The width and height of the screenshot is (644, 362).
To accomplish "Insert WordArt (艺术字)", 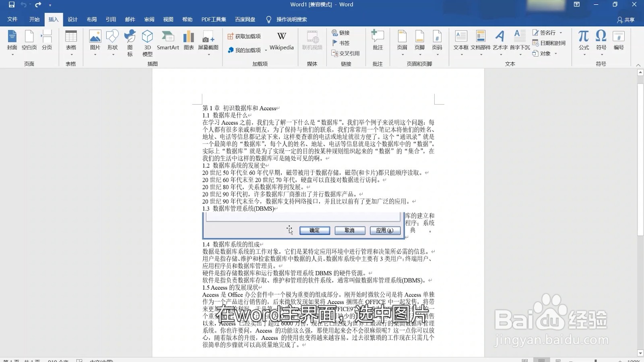I will 500,43.
